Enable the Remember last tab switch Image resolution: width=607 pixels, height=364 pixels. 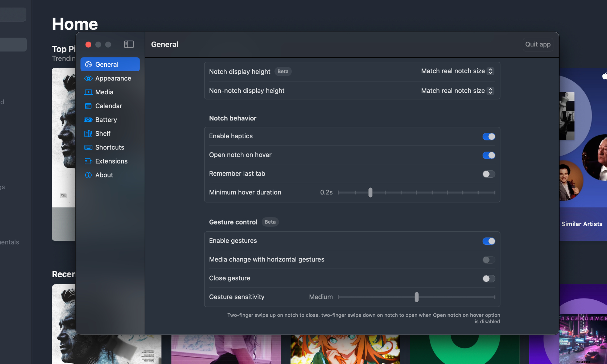tap(489, 174)
